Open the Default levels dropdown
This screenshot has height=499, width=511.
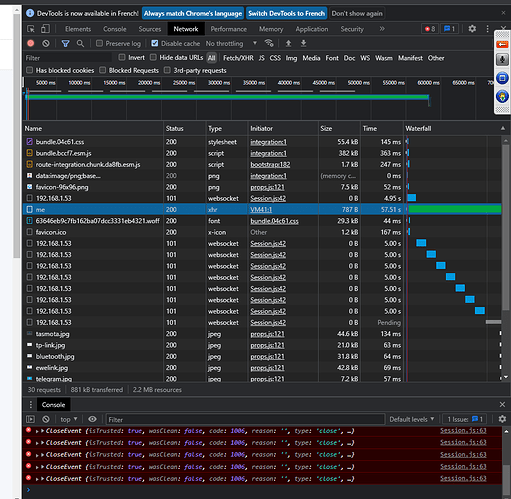[412, 419]
